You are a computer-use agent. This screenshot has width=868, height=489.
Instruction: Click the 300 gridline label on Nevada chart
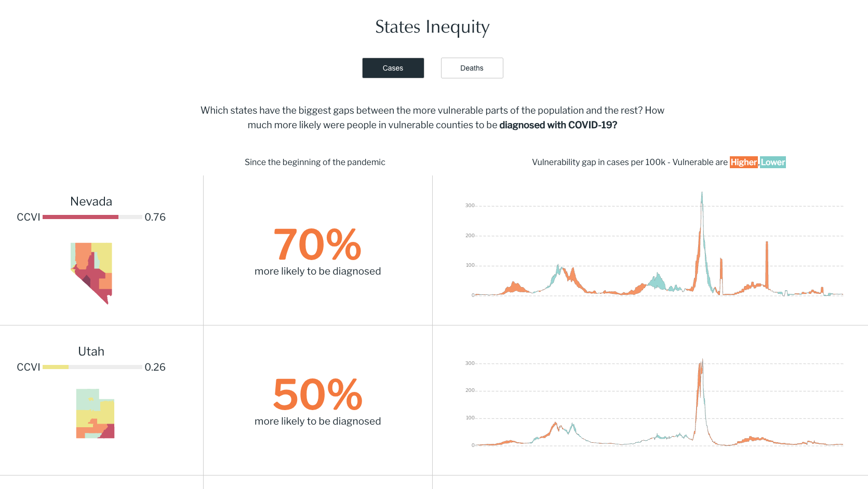(470, 206)
